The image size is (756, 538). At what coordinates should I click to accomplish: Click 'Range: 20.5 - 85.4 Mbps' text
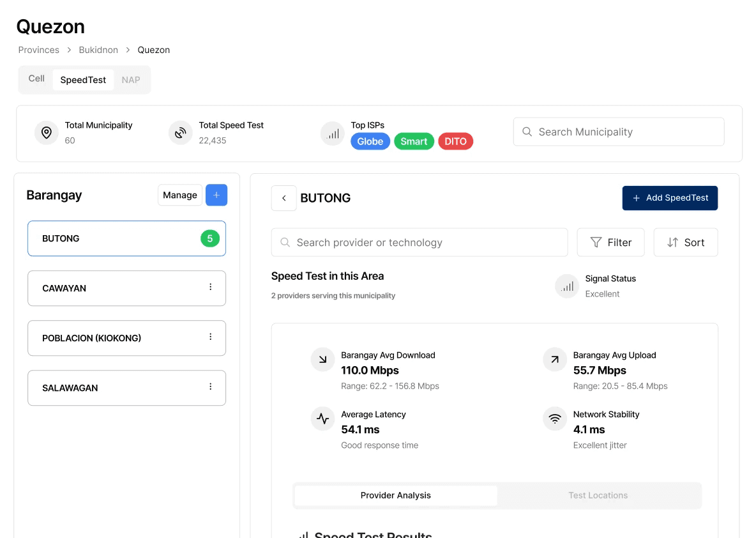click(620, 386)
